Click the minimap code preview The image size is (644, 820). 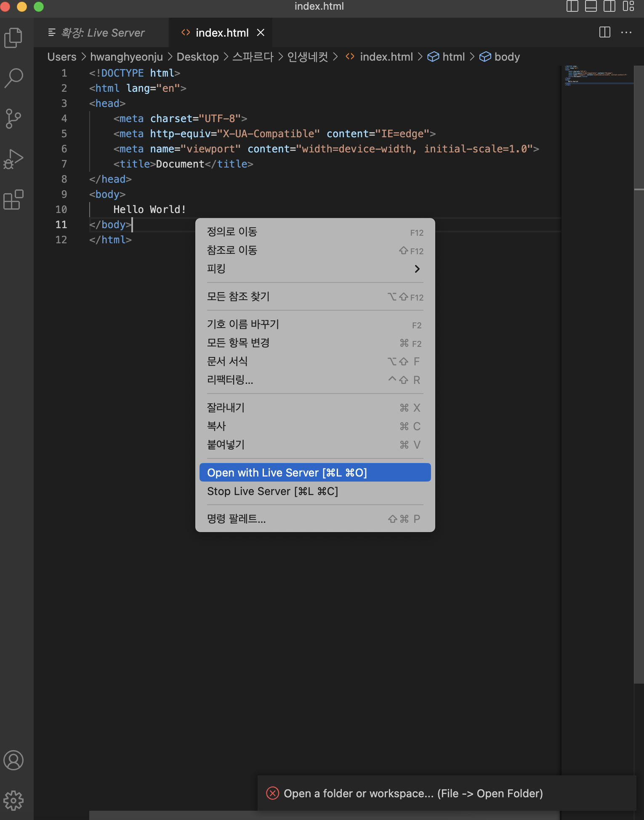click(x=597, y=76)
